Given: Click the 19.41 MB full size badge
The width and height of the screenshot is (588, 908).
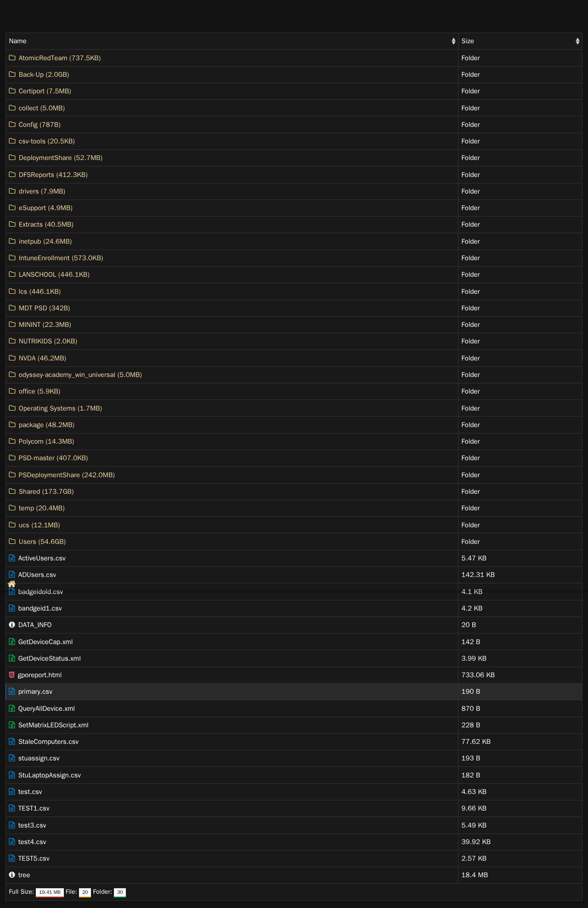Looking at the screenshot, I should point(50,892).
